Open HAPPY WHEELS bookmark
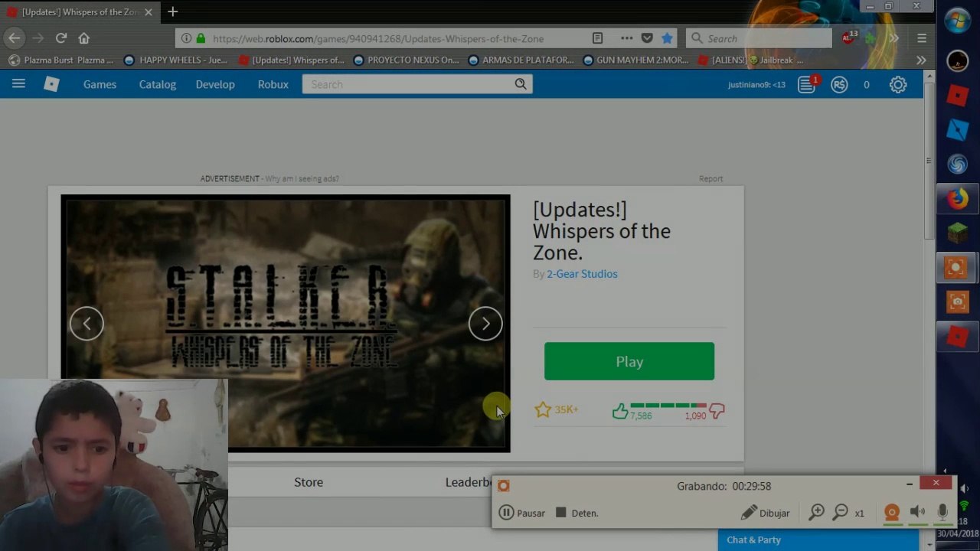The width and height of the screenshot is (980, 551). click(x=175, y=60)
